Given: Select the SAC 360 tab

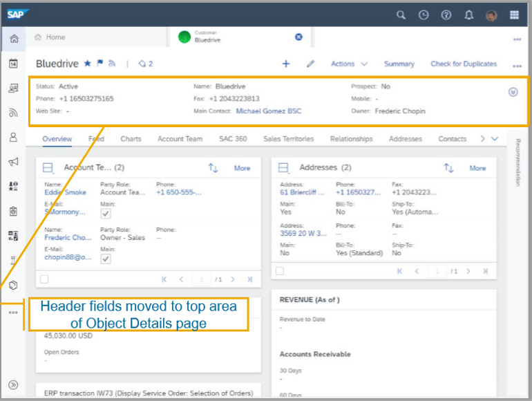Looking at the screenshot, I should 233,139.
